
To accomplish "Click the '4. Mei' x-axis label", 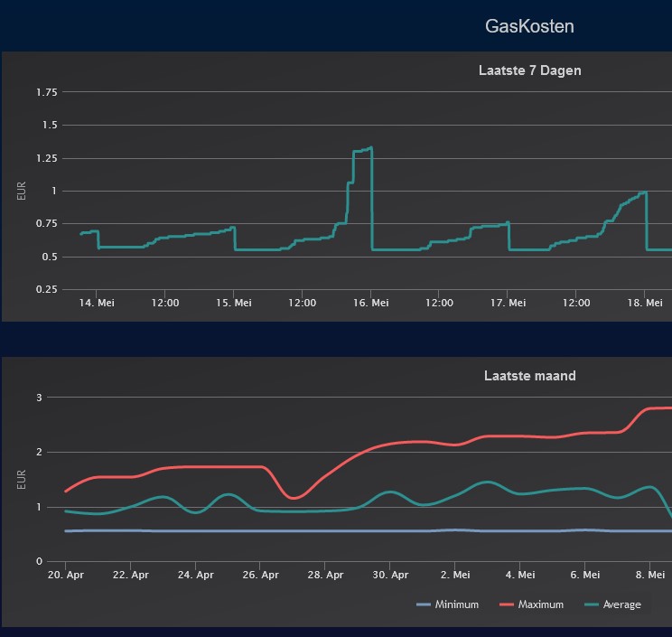I will (520, 575).
